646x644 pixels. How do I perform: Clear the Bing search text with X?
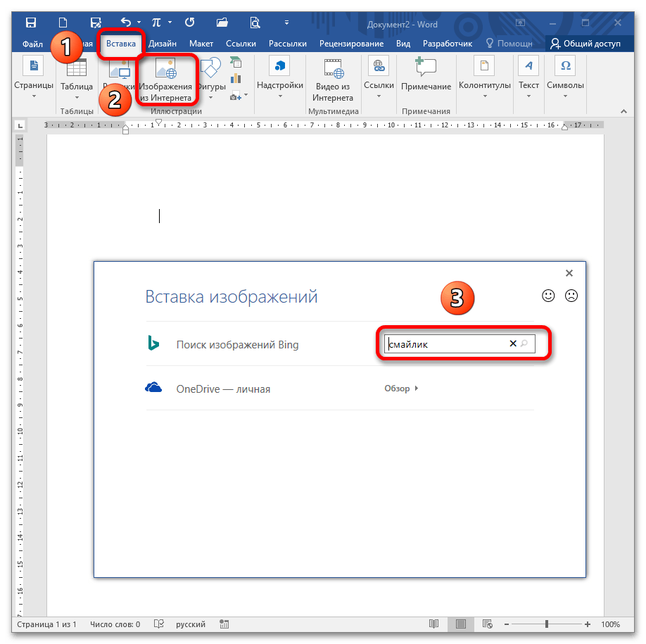click(513, 343)
